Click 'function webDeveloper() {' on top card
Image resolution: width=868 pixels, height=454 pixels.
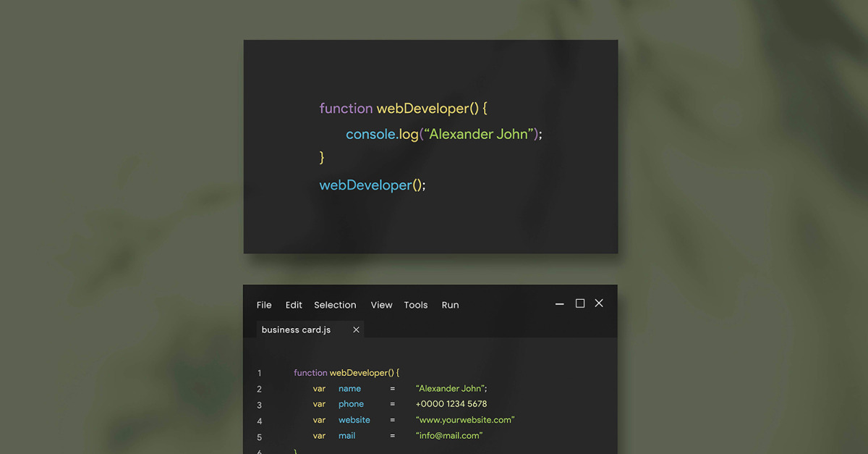click(x=404, y=109)
